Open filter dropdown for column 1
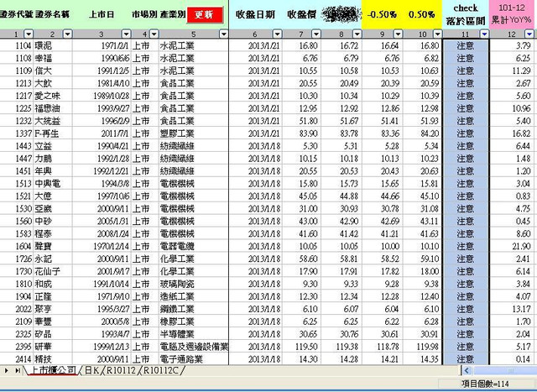Image resolution: width=537 pixels, height=392 pixels. tap(29, 34)
